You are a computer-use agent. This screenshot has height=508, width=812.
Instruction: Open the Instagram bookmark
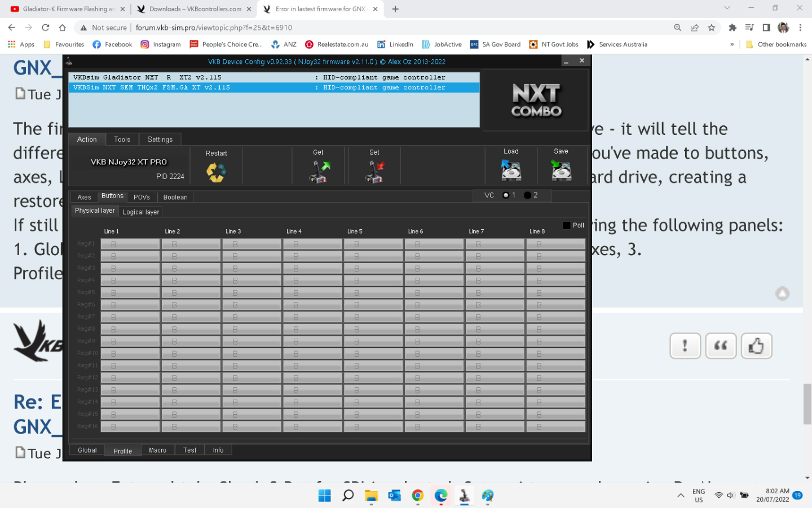(x=161, y=44)
